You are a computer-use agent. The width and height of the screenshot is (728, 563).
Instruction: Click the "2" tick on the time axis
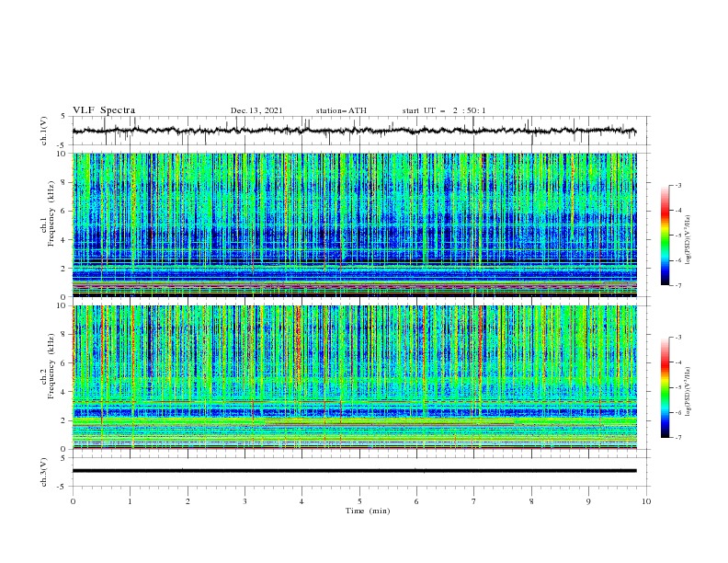click(x=188, y=501)
